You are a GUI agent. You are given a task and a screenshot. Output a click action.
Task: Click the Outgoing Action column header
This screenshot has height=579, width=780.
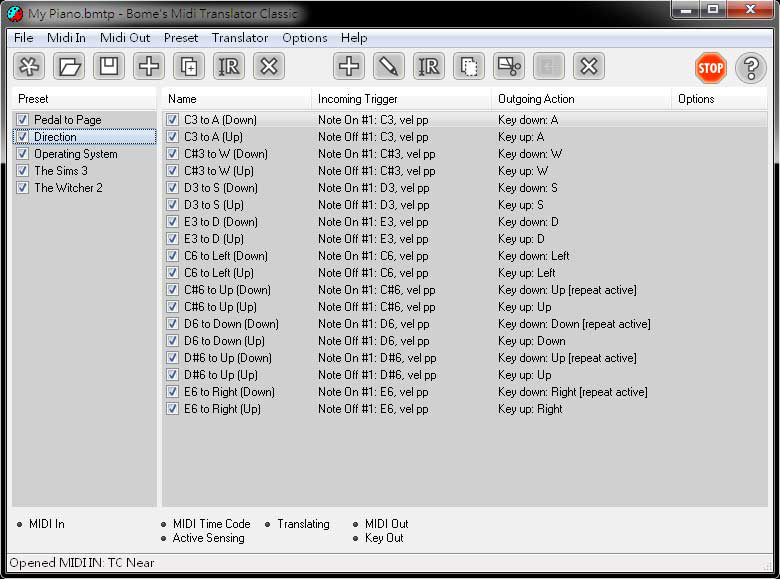582,99
